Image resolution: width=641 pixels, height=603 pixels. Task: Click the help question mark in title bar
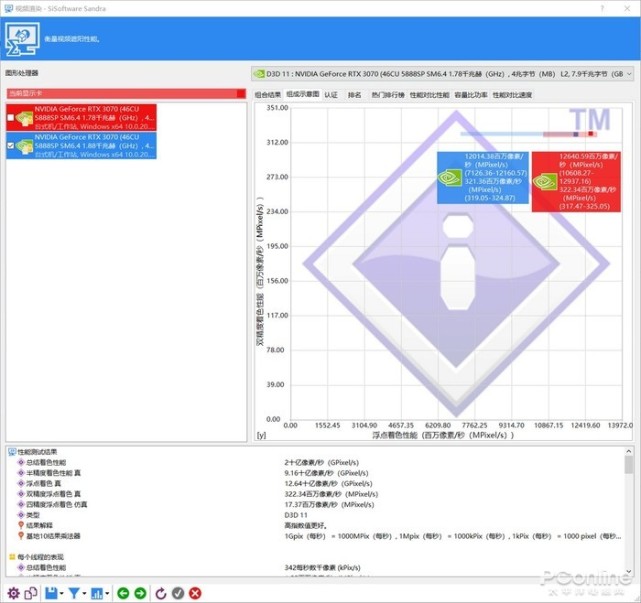coord(602,8)
